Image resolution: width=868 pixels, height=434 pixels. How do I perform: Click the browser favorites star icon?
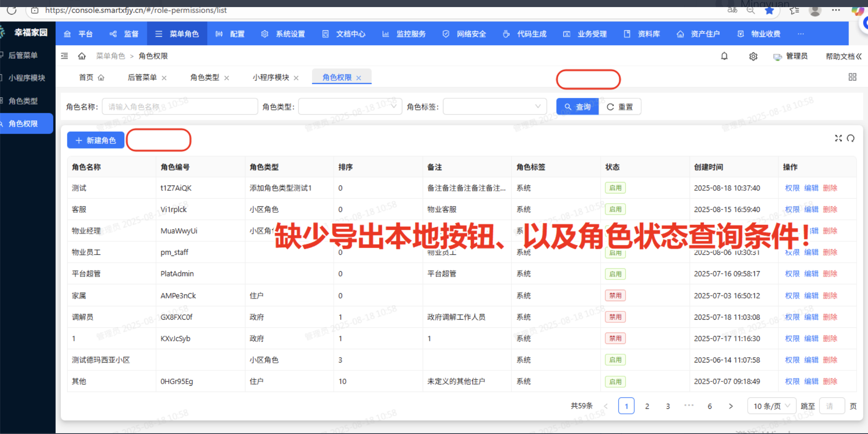[769, 10]
